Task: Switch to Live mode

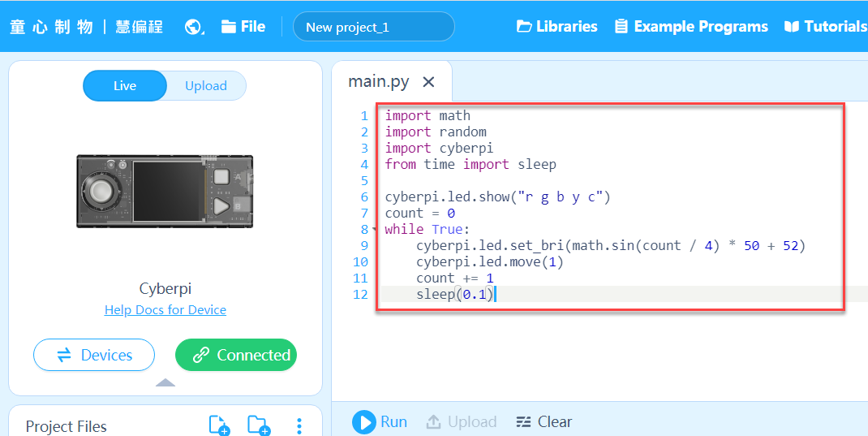Action: [x=125, y=86]
